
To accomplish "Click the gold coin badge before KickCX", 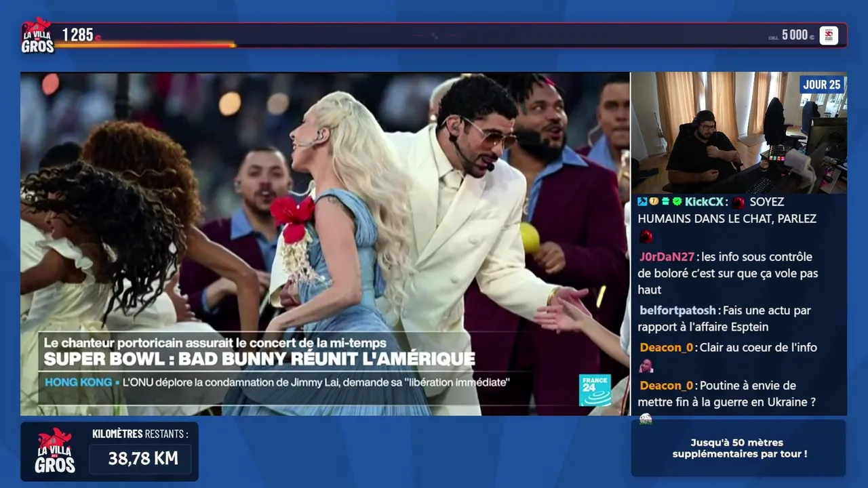I will (654, 201).
